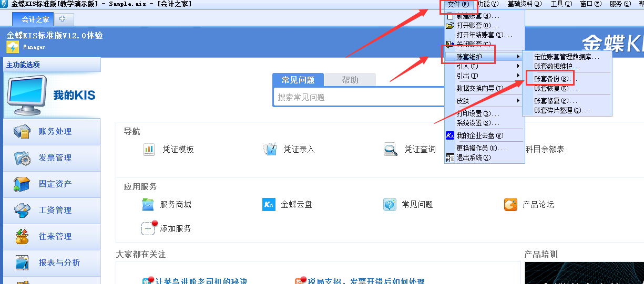The width and height of the screenshot is (644, 284).
Task: Click the 产品论坛 icon
Action: tap(510, 204)
